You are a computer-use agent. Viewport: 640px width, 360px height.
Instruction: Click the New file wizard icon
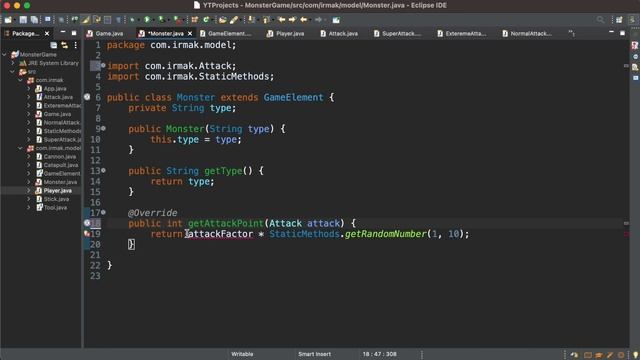pyautogui.click(x=8, y=20)
